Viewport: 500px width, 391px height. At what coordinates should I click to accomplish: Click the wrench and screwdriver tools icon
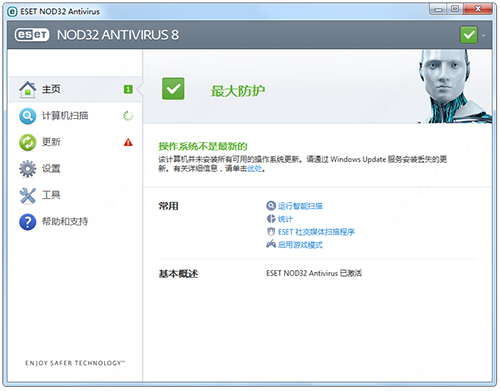click(28, 195)
